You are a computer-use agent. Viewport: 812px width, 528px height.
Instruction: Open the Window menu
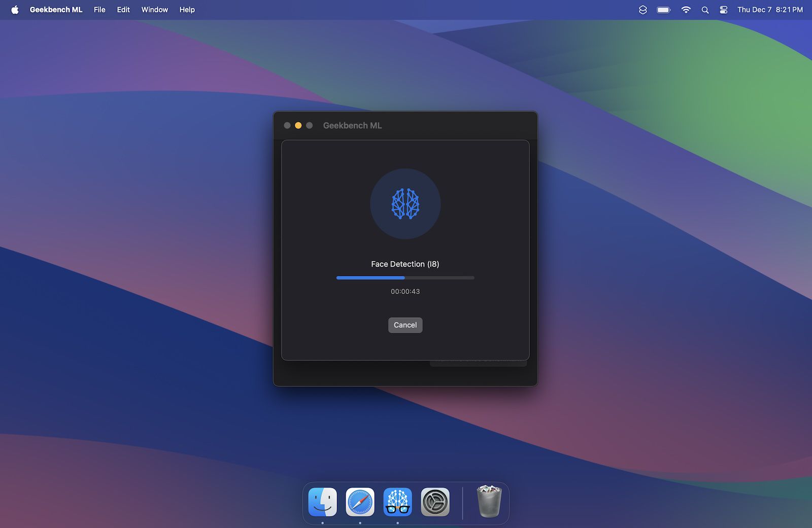click(x=154, y=10)
